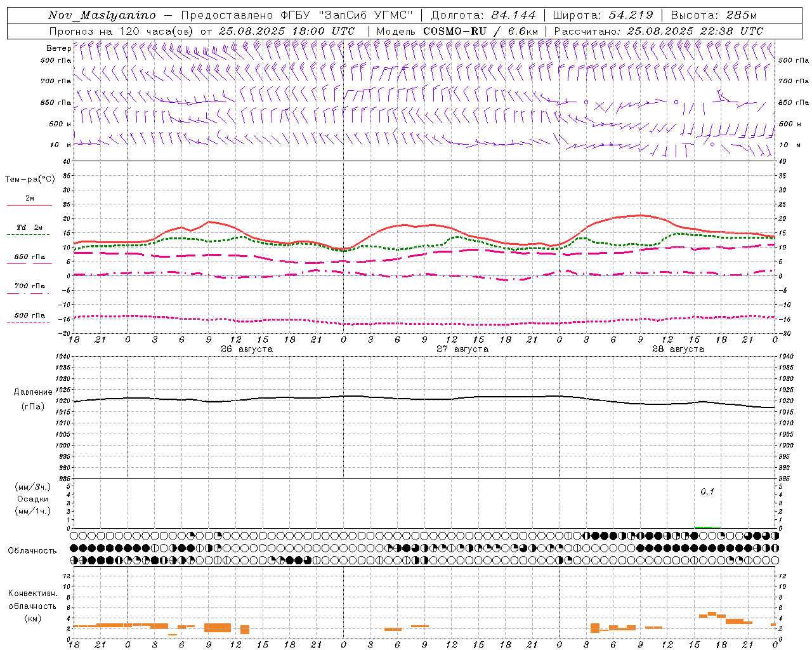Click the (мм/3ч.) precipitation unit label
This screenshot has height=650, width=812.
[x=33, y=487]
